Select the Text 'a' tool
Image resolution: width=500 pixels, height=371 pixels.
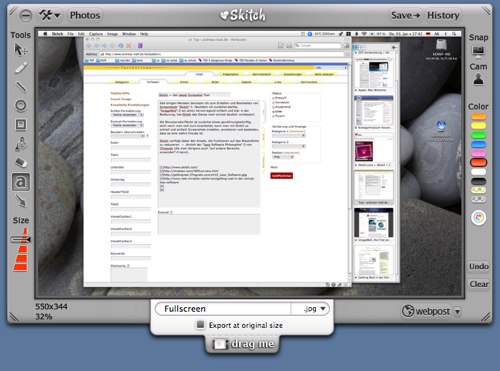[21, 182]
